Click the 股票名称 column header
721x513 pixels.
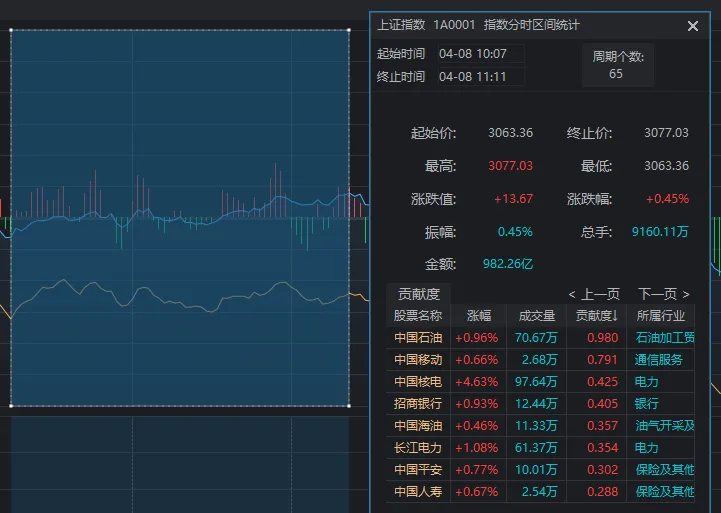417,316
